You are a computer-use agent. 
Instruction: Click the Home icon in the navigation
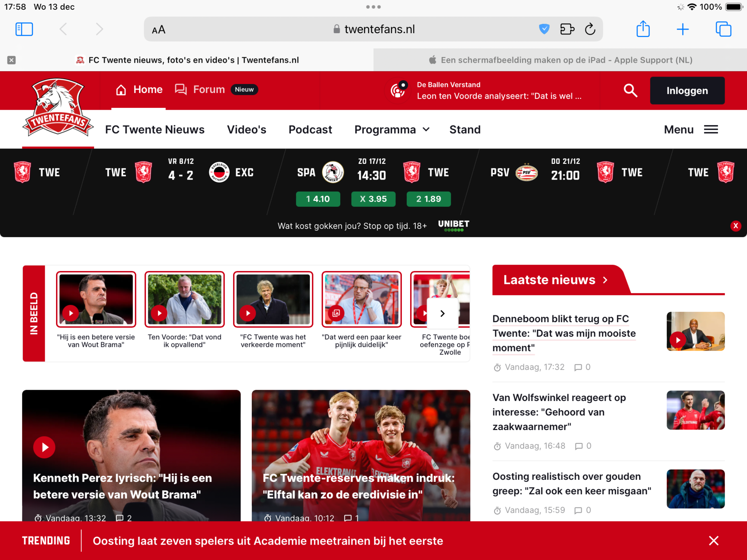pos(121,89)
